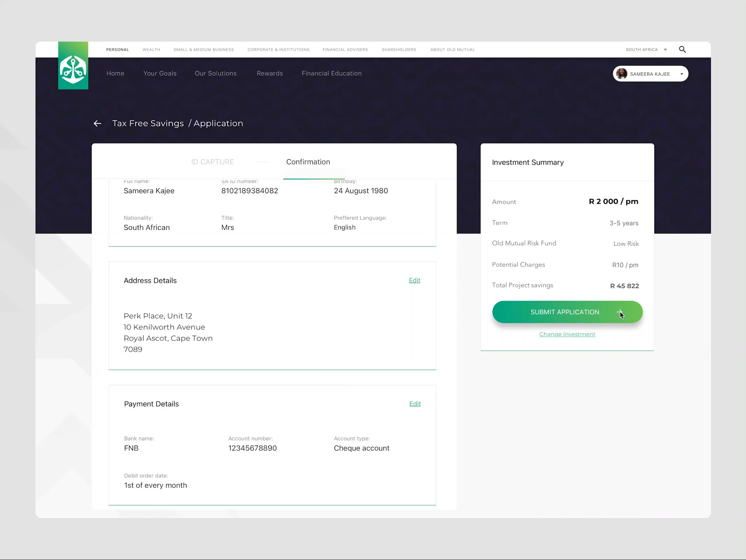Click Edit Payment Details button
Viewport: 746px width, 560px height.
[x=415, y=404]
